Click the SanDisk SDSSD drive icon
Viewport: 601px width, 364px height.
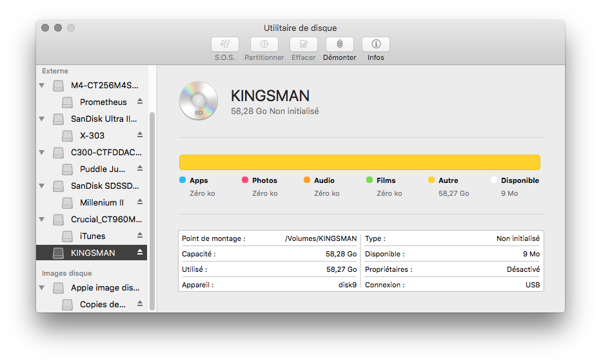click(58, 186)
